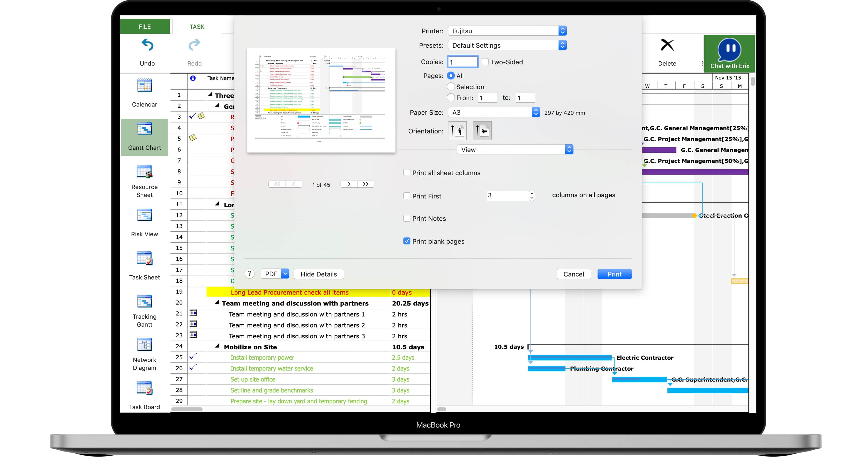Click the Print button

pyautogui.click(x=614, y=274)
